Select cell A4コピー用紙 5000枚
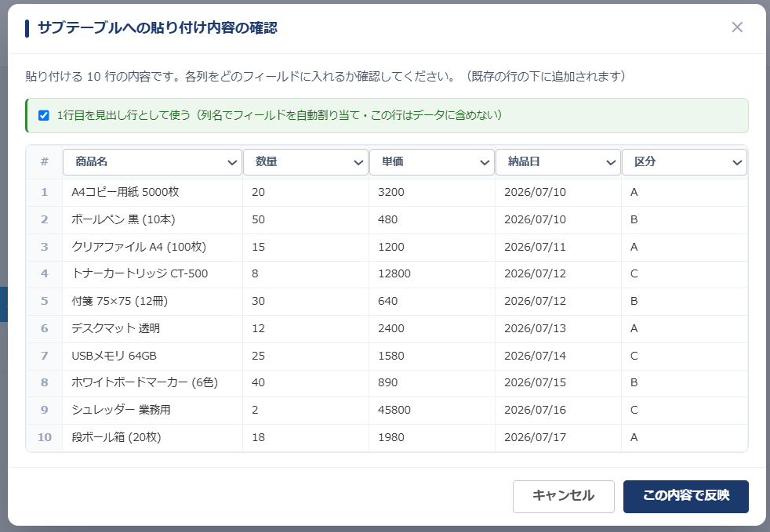 pyautogui.click(x=152, y=193)
